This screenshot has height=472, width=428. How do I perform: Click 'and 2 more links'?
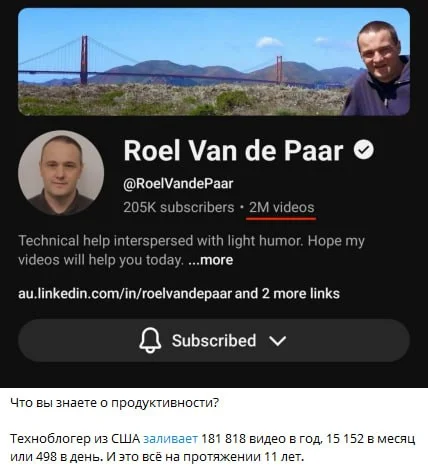(x=287, y=294)
